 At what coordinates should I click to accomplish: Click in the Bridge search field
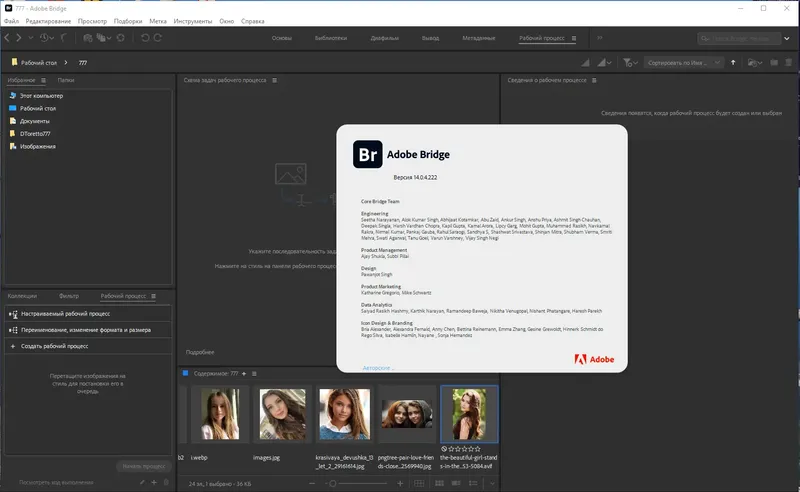739,38
